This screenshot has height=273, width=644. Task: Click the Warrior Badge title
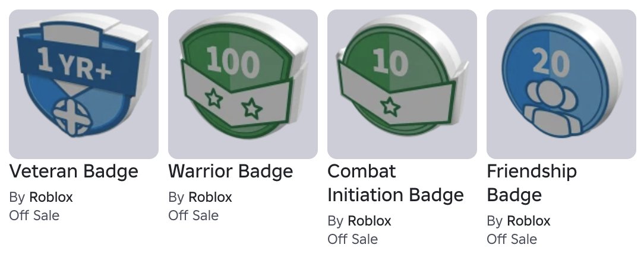pyautogui.click(x=231, y=171)
